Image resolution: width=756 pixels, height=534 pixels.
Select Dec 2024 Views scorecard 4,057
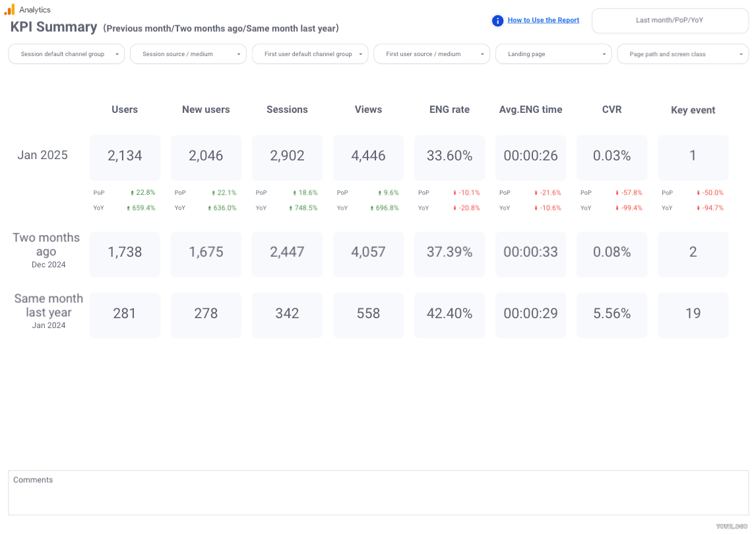coord(368,253)
